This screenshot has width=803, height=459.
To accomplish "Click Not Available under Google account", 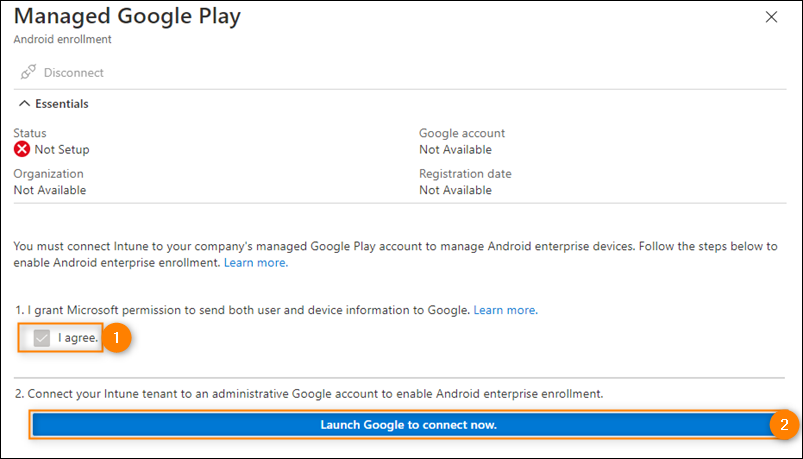I will click(455, 150).
